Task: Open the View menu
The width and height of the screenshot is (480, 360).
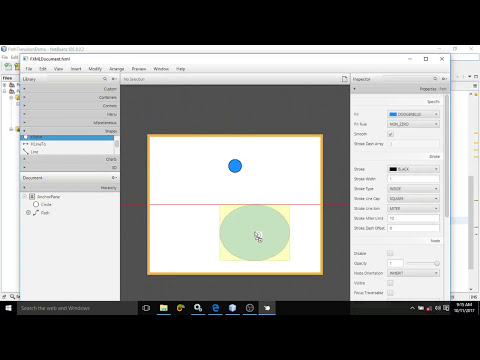Action: coord(58,69)
